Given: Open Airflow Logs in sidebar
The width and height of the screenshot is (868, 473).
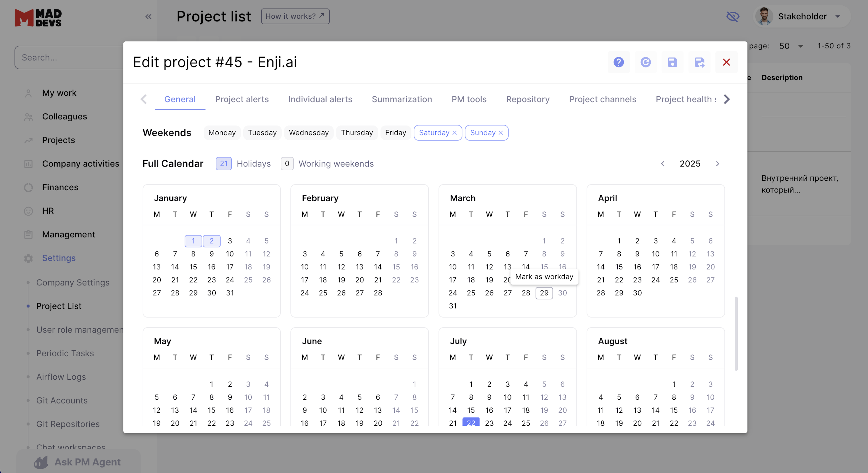Looking at the screenshot, I should (x=61, y=377).
